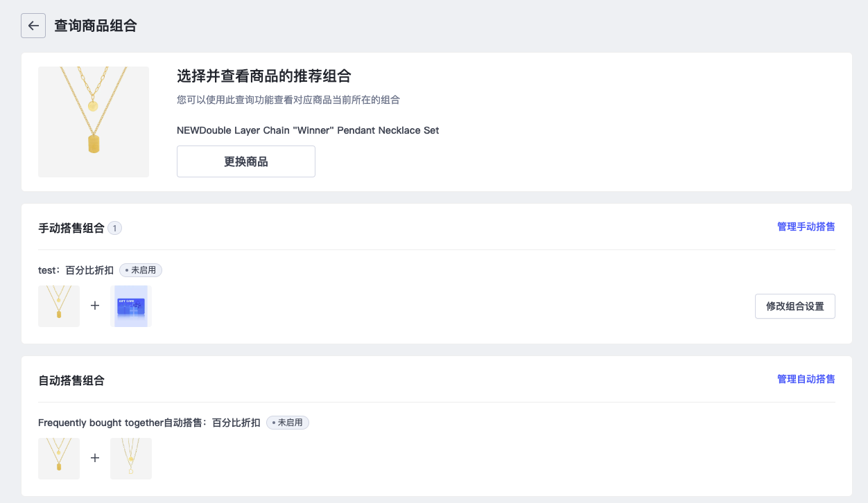Screen dimensions: 868x503
Task: Click the 更换商品 button
Action: coord(246,161)
